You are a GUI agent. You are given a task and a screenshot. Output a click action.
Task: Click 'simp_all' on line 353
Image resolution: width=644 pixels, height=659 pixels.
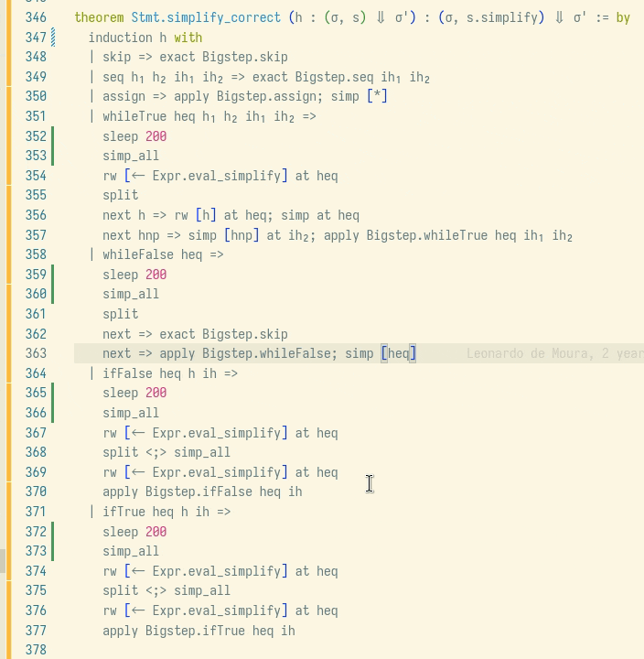click(x=131, y=156)
